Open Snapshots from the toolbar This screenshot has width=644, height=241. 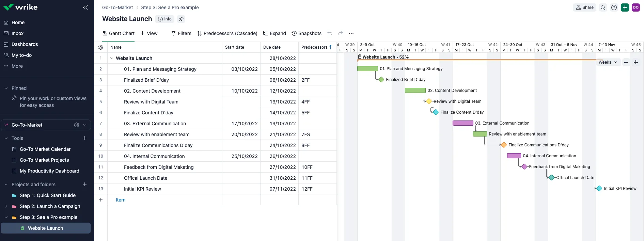[307, 33]
